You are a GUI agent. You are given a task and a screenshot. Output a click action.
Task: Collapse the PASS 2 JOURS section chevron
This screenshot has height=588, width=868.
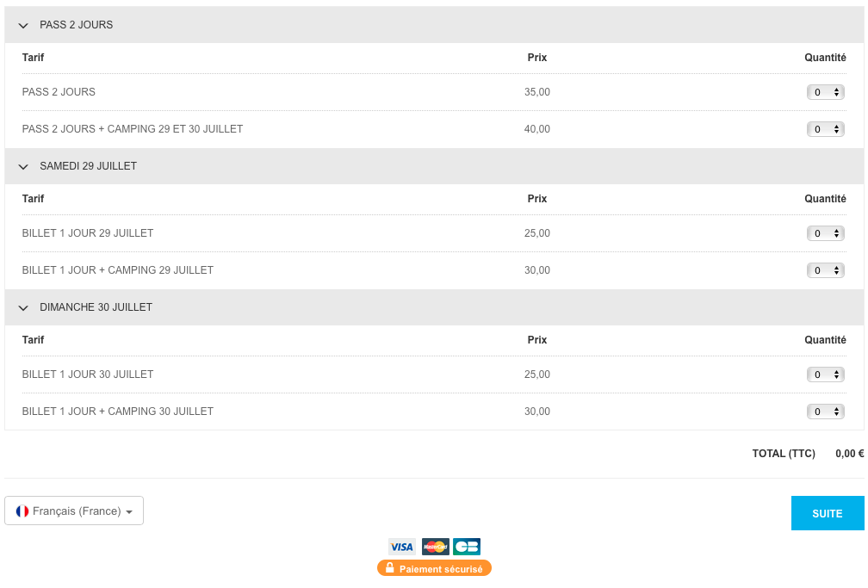23,26
